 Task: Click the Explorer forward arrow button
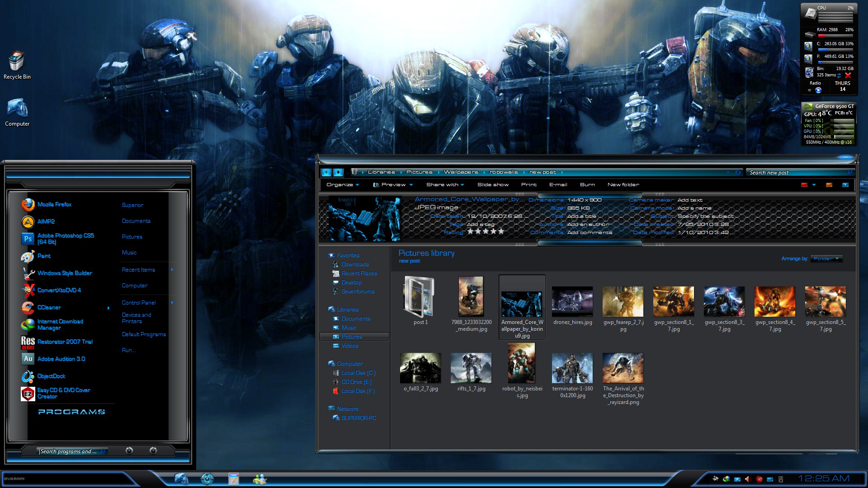pos(338,172)
